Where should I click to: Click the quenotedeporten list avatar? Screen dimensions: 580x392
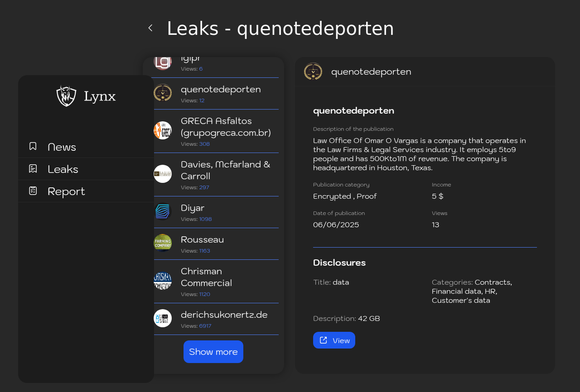(163, 93)
